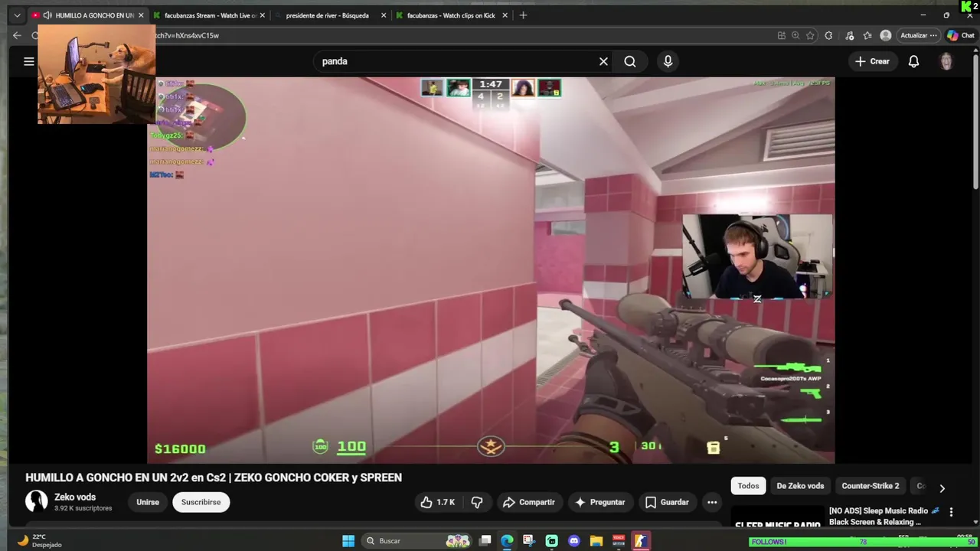Go back with the browser back arrow

pyautogui.click(x=18, y=35)
